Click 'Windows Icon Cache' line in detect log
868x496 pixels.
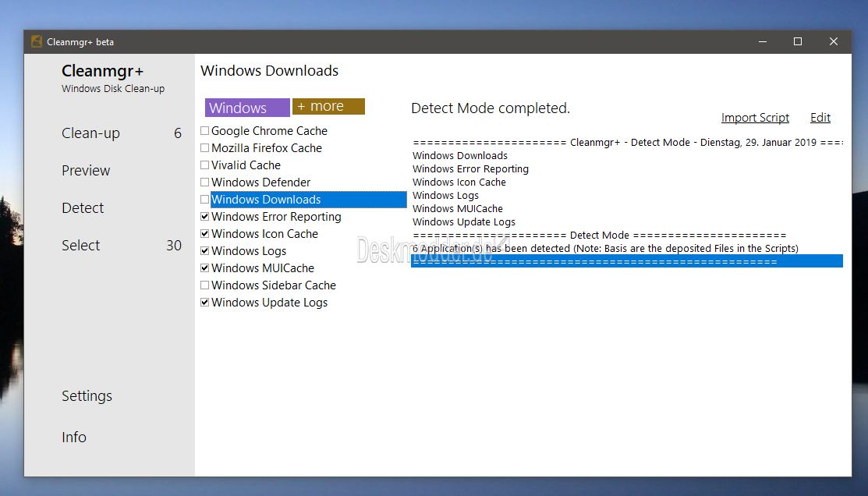(x=459, y=182)
